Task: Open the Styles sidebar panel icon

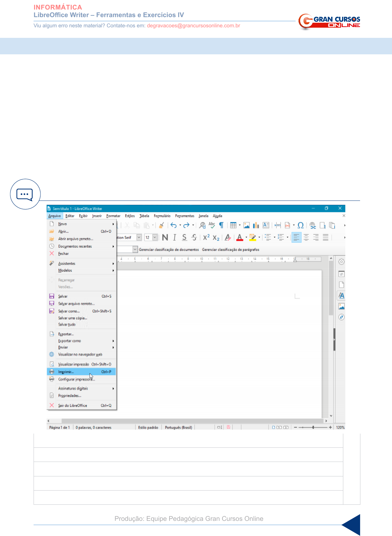Action: tap(341, 296)
